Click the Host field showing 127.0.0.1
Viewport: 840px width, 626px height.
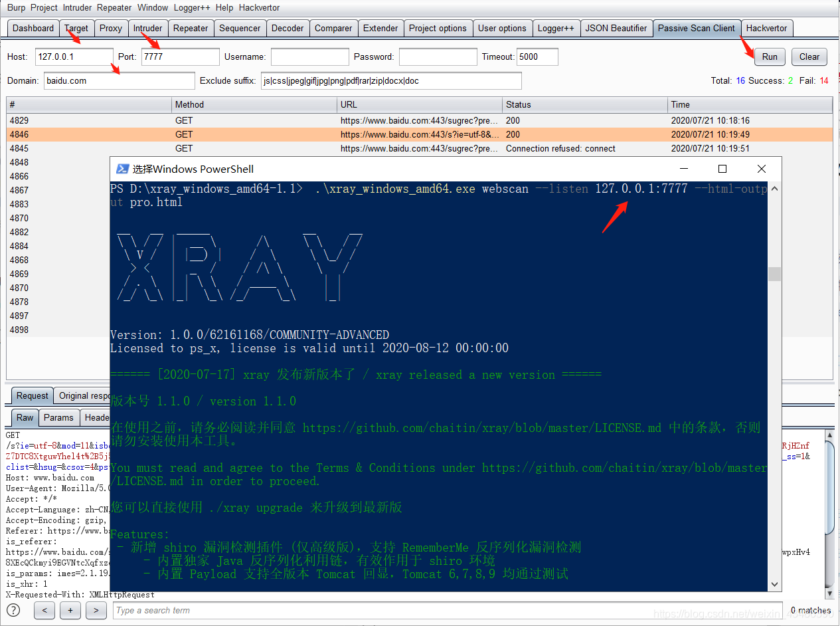[74, 57]
